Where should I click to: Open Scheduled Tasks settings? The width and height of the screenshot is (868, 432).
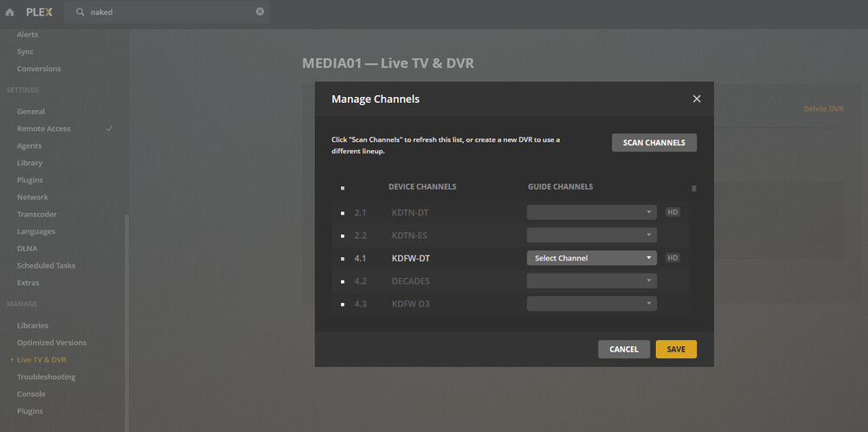coord(46,265)
